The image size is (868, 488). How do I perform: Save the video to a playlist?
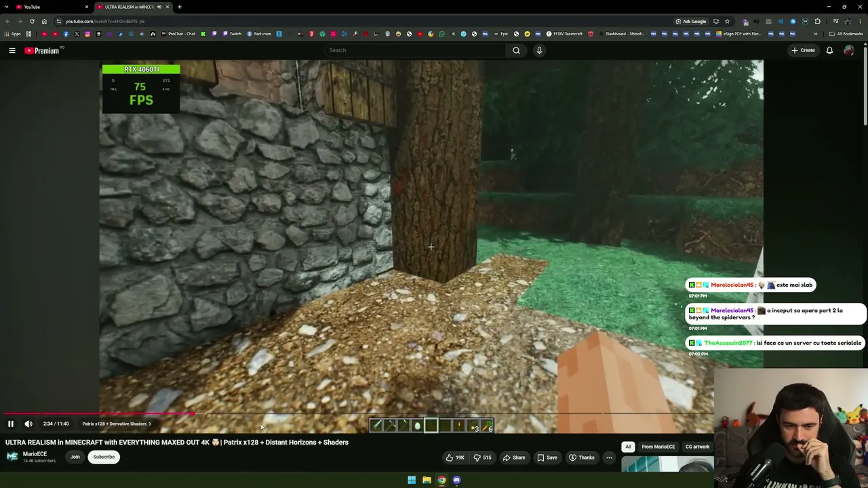point(547,457)
